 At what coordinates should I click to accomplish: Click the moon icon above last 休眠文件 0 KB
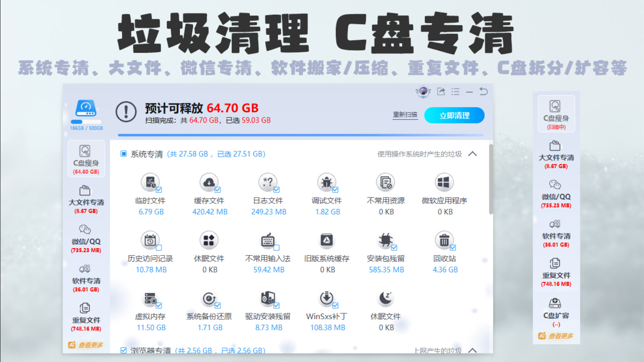click(x=385, y=299)
